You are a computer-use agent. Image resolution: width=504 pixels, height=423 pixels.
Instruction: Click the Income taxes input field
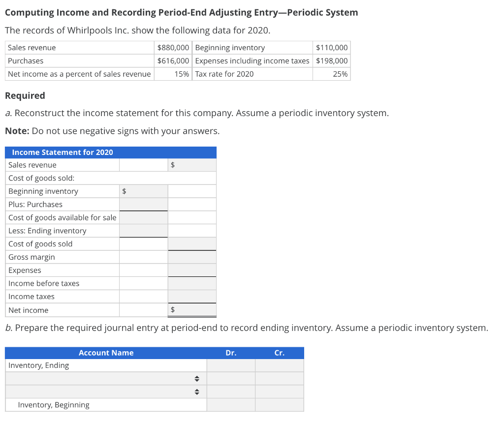click(x=192, y=296)
